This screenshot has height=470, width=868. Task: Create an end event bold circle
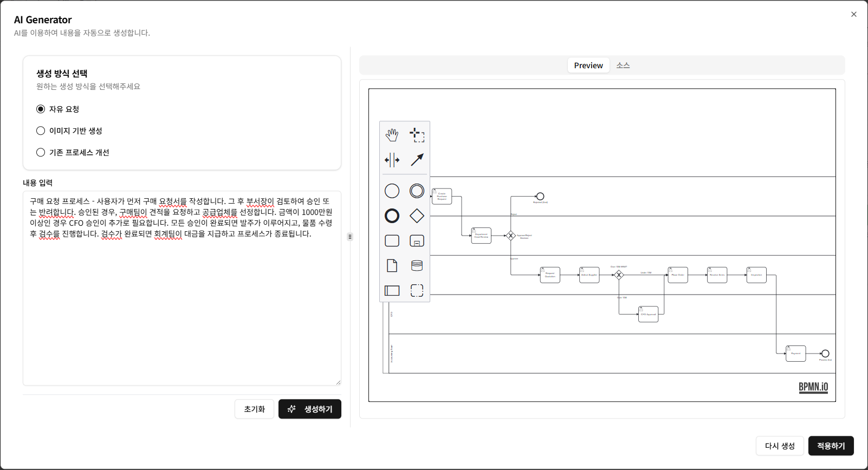pos(392,216)
